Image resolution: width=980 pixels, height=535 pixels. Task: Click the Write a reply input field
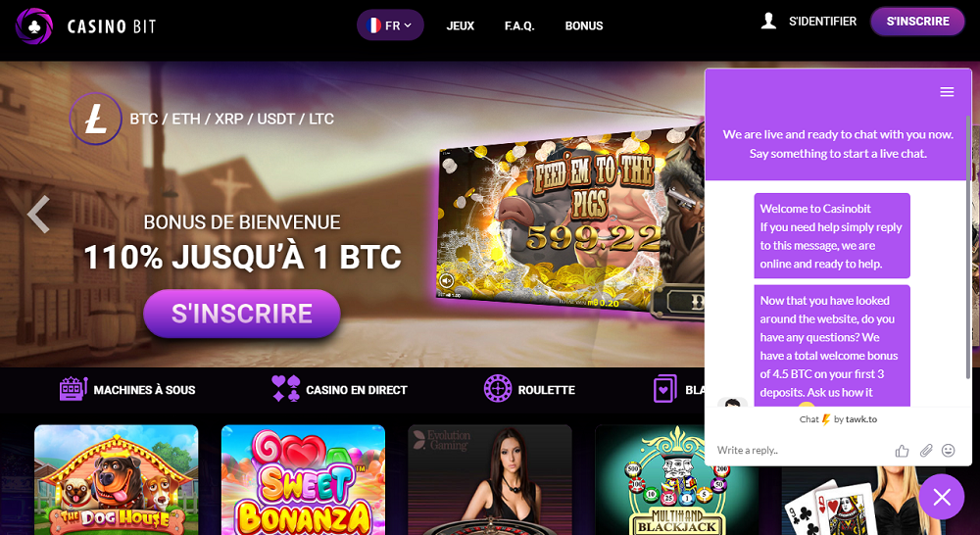[802, 450]
